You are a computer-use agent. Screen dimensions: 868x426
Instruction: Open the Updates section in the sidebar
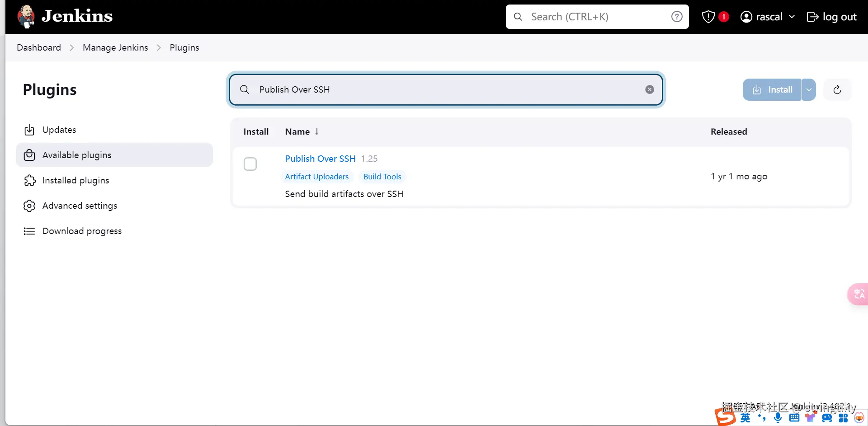click(x=114, y=130)
